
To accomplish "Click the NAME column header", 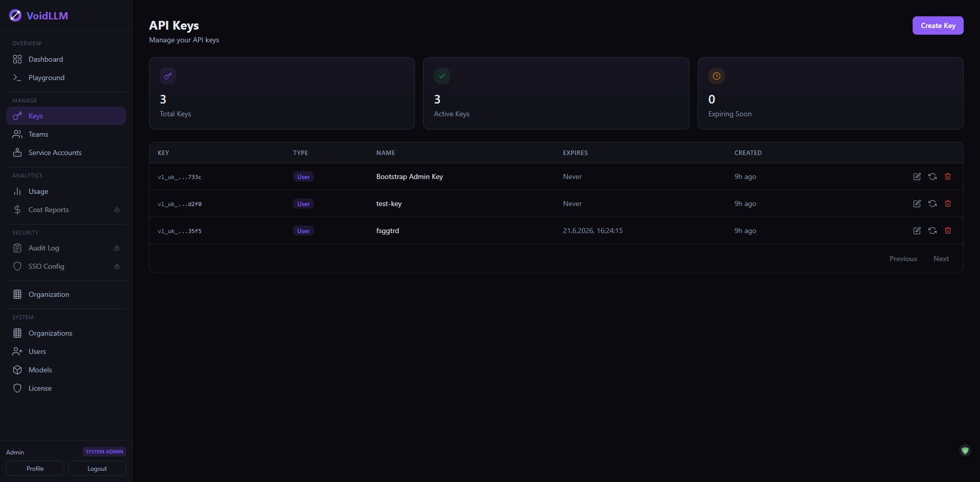I will click(x=385, y=153).
